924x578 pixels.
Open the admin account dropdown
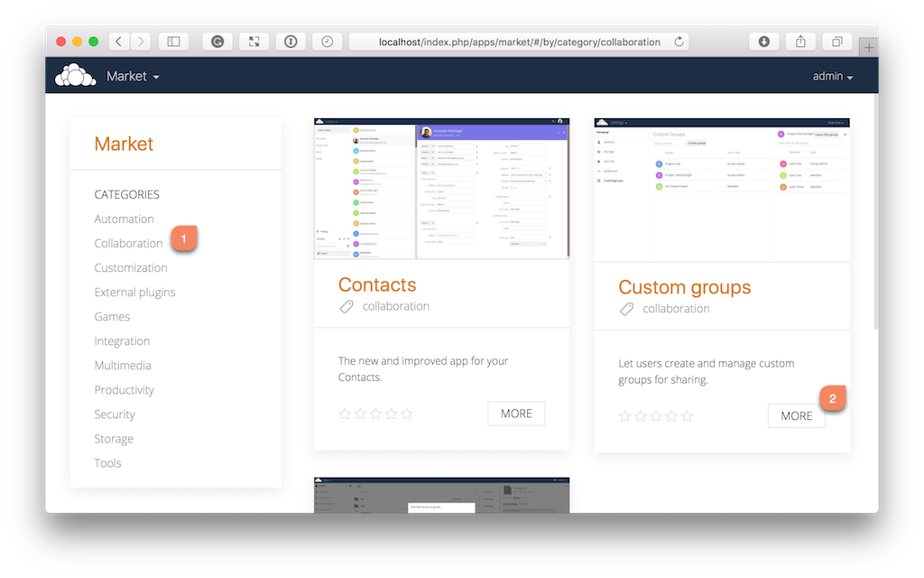tap(831, 76)
